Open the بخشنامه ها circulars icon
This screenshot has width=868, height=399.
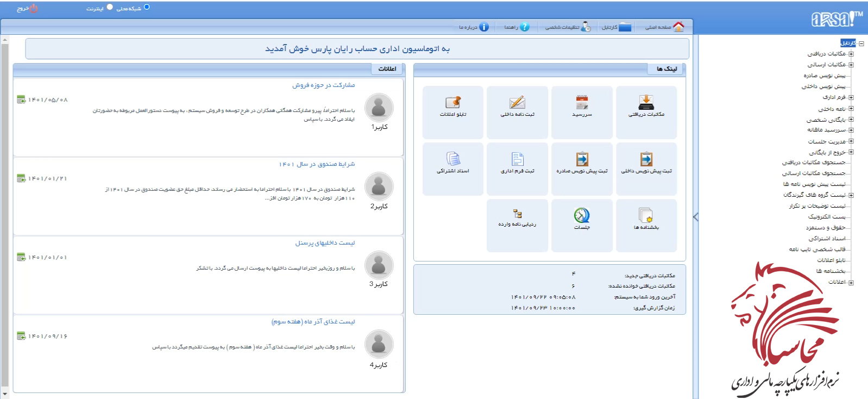(x=646, y=215)
